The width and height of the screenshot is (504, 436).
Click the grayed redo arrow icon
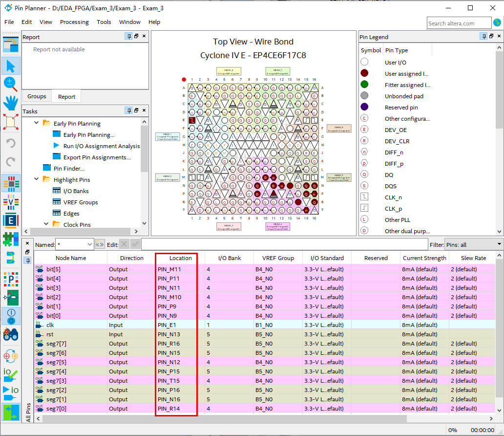coord(11,161)
